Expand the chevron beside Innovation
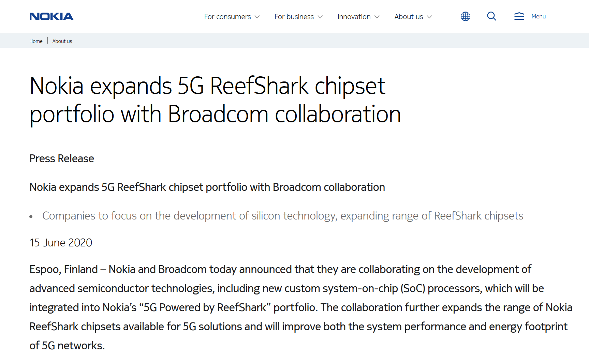 pos(377,17)
